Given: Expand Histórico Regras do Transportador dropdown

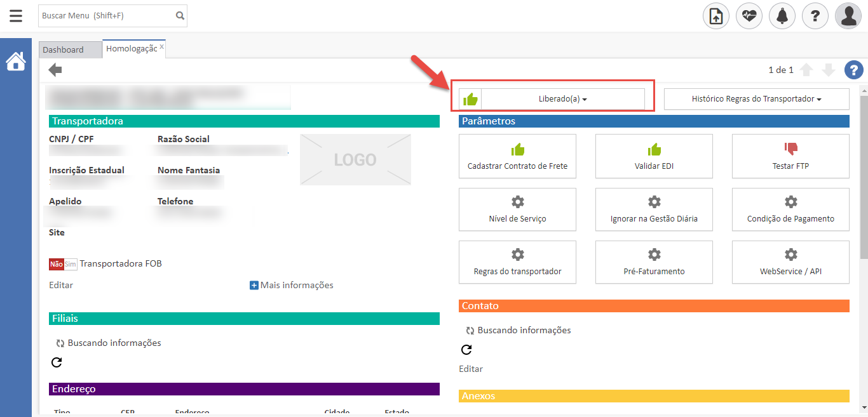Looking at the screenshot, I should tap(756, 99).
